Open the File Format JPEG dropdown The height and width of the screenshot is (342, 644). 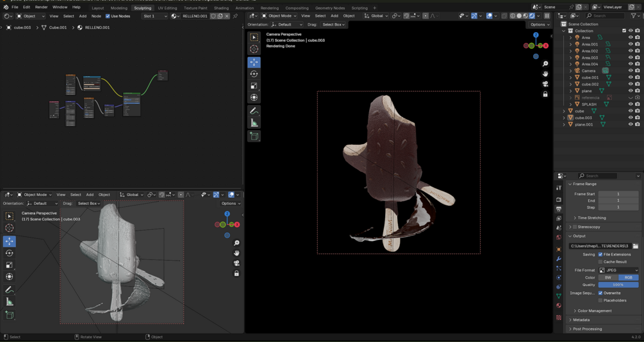click(618, 270)
